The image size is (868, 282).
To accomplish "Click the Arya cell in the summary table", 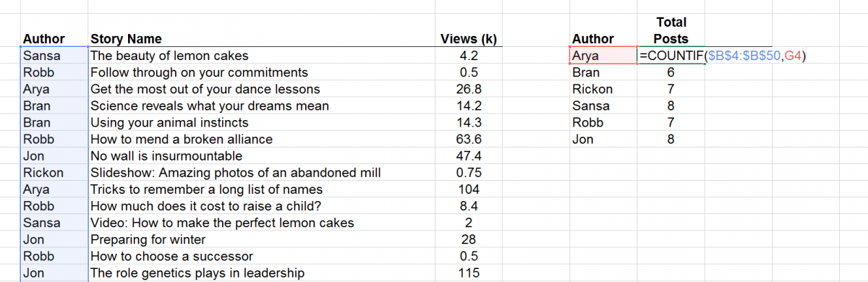I will (602, 56).
